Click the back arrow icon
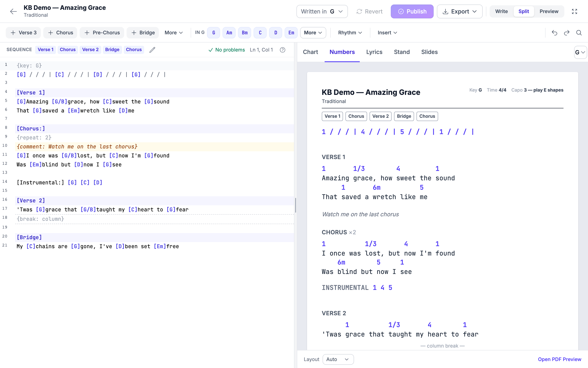 pos(13,11)
